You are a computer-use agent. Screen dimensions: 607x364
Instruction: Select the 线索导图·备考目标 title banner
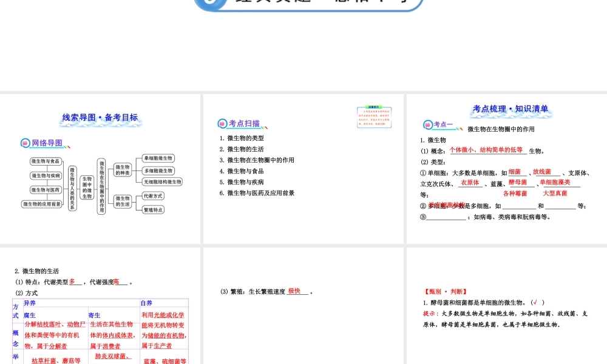point(100,118)
